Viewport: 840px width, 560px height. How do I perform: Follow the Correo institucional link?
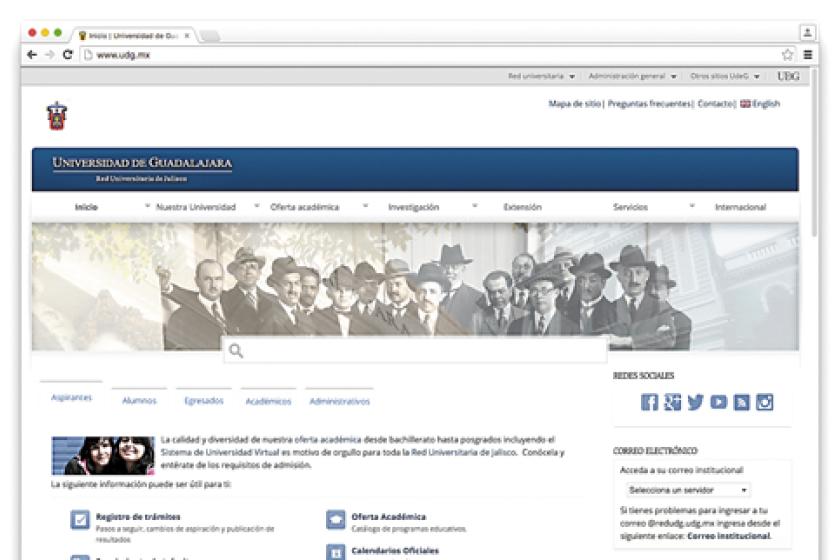point(729,536)
